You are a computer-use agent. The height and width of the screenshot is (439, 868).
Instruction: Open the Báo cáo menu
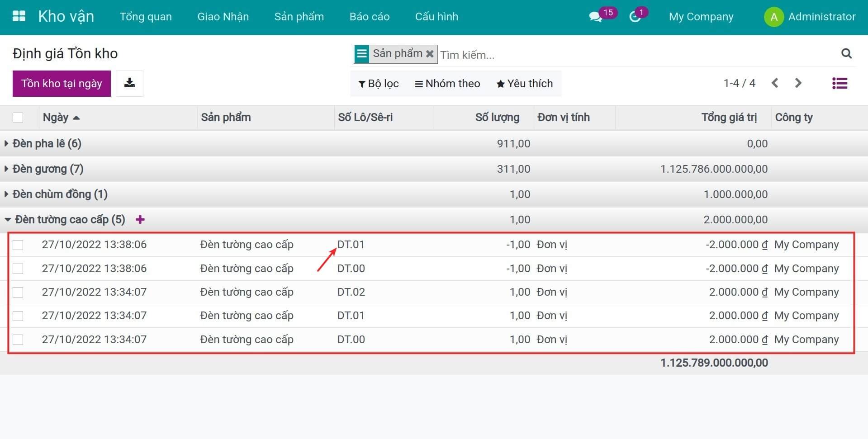click(x=369, y=17)
